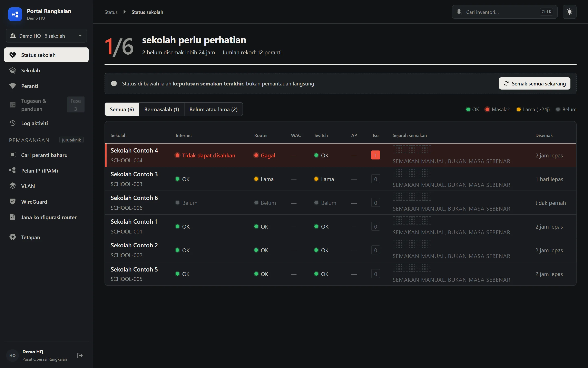
Task: Click Sekolah Contoh 1 row name
Action: point(134,221)
